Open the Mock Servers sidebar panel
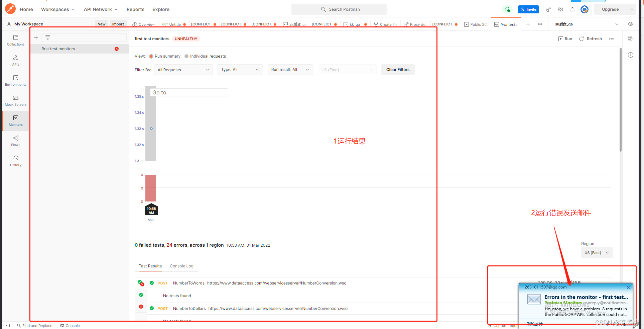The height and width of the screenshot is (329, 644). pos(16,100)
